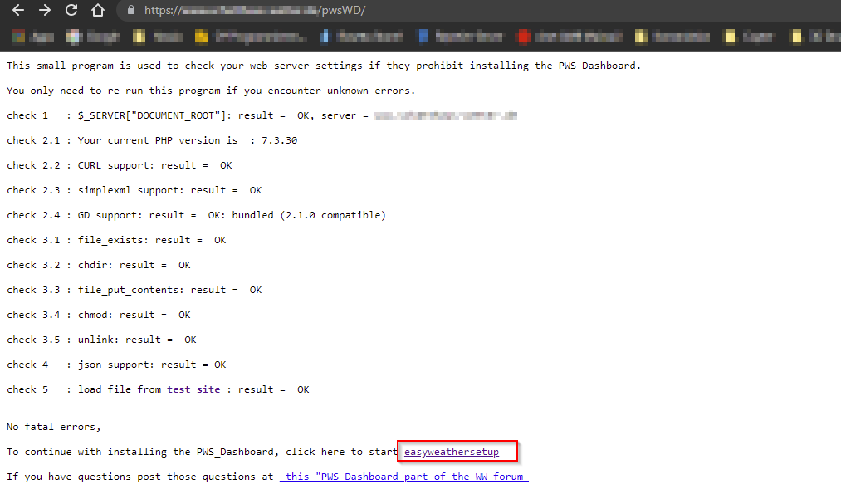
Task: Click the 'check 2.3 : simplexml support' line
Action: tap(134, 190)
